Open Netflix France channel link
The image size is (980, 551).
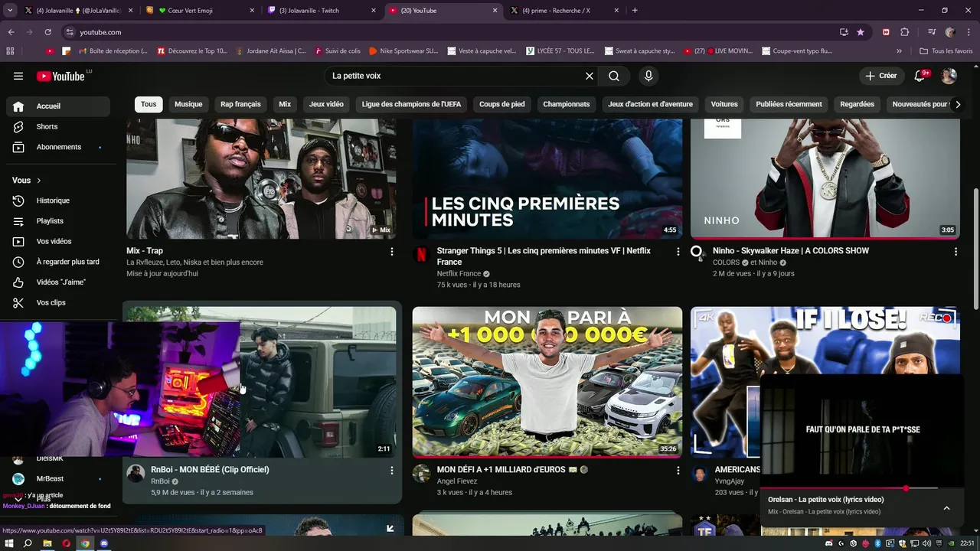tap(459, 274)
